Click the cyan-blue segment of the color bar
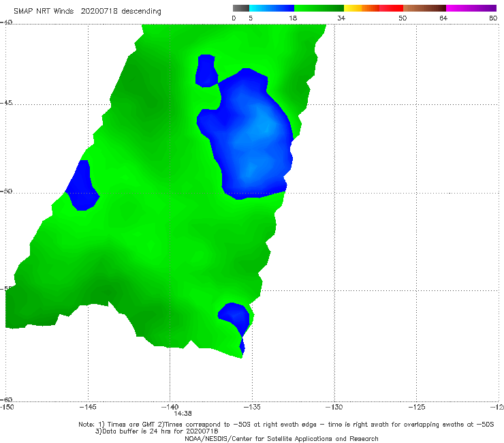504x443 pixels. [x=272, y=8]
